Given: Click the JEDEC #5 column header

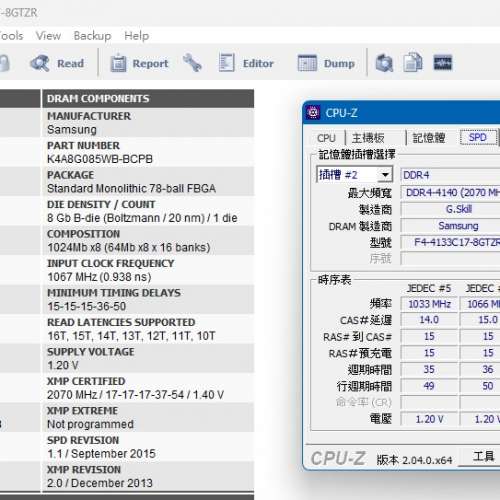Looking at the screenshot, I should tap(429, 288).
